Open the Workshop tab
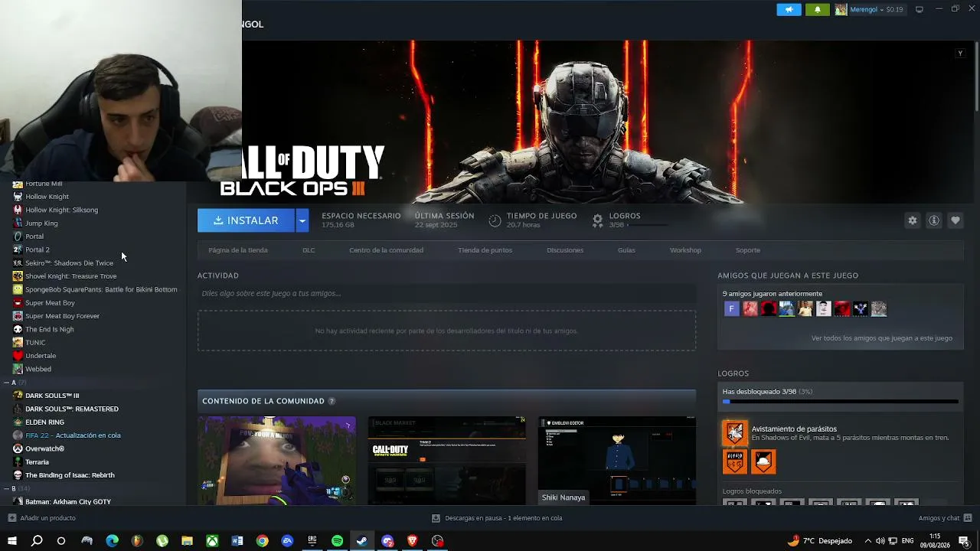The height and width of the screenshot is (551, 980). pos(685,250)
